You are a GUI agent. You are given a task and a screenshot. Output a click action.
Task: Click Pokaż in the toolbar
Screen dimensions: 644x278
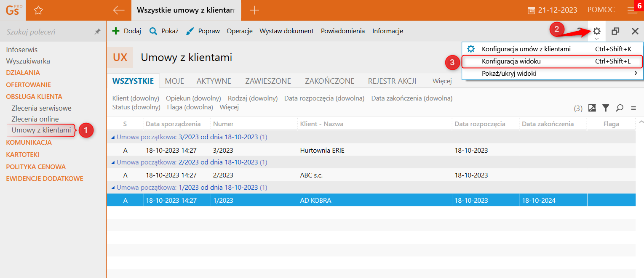164,31
